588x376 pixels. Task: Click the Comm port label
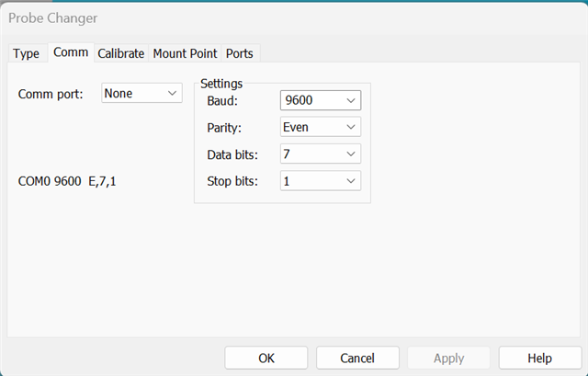[51, 94]
